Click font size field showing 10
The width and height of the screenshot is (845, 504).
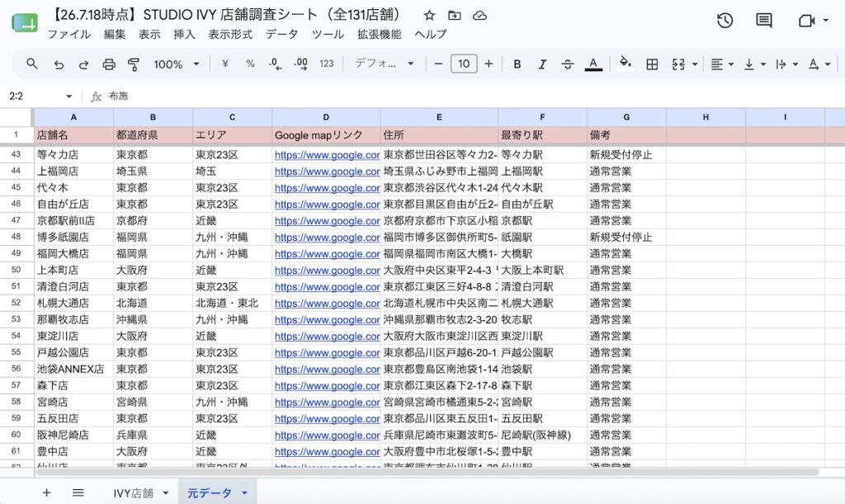click(464, 64)
